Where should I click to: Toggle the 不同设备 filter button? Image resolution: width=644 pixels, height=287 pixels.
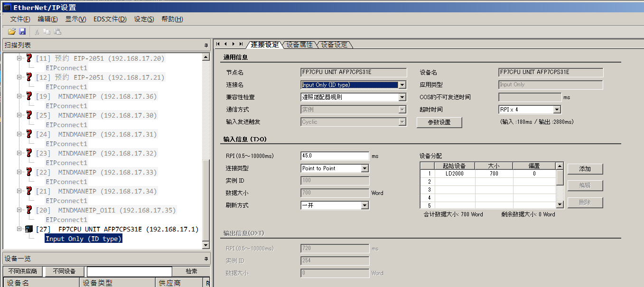pyautogui.click(x=64, y=271)
